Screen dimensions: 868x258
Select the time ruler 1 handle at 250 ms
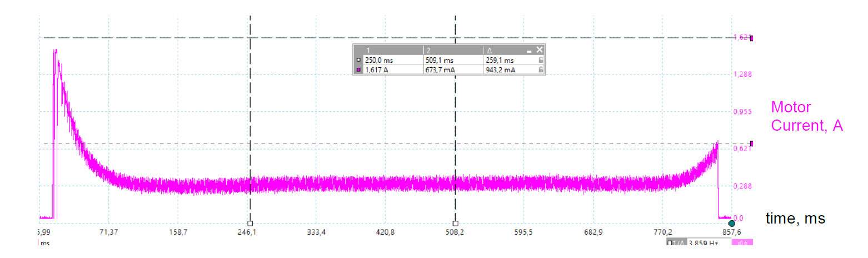[250, 223]
